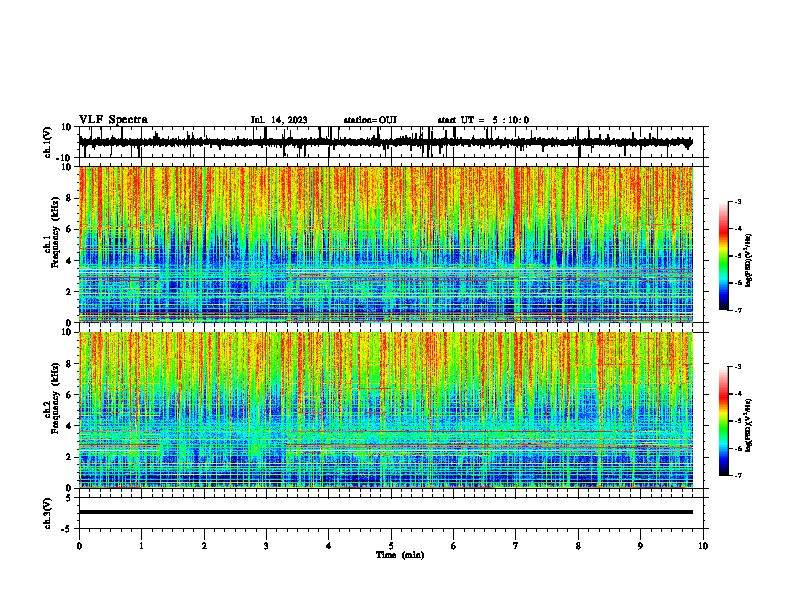Click time axis tick label "5"

click(x=391, y=546)
